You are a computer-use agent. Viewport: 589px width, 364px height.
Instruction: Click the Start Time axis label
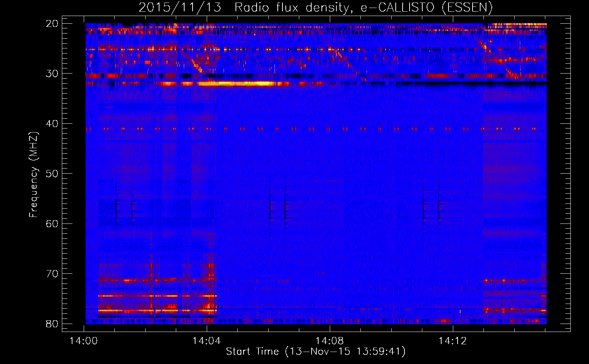(316, 352)
